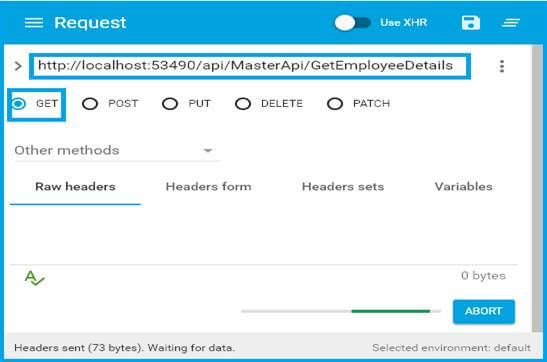Click the request progress bar
The image size is (547, 362).
click(x=341, y=311)
